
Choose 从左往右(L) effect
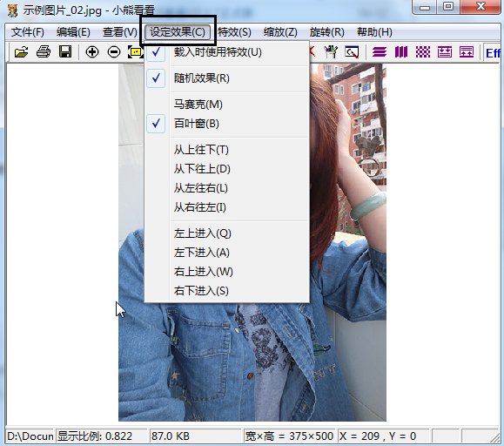tap(226, 188)
